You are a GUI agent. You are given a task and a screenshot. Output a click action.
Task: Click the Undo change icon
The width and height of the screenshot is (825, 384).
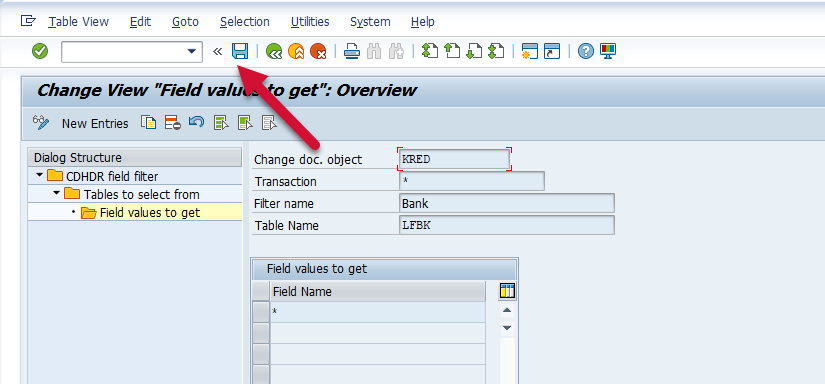(196, 123)
